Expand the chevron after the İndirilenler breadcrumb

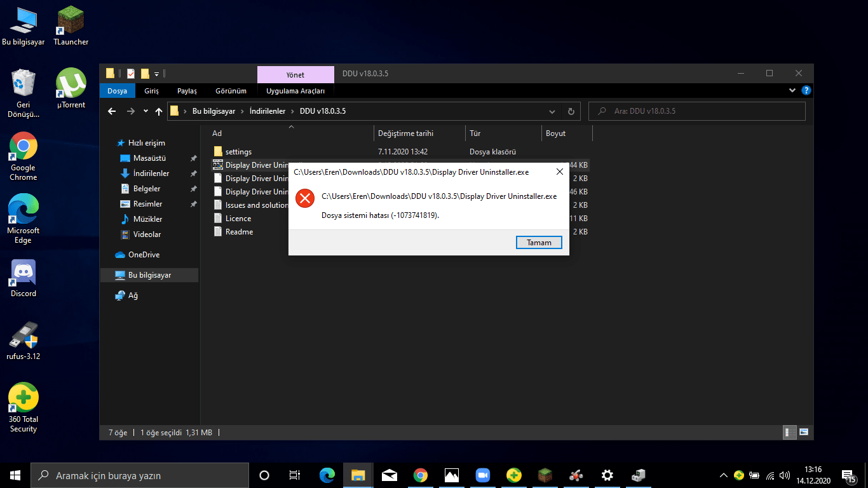(292, 111)
